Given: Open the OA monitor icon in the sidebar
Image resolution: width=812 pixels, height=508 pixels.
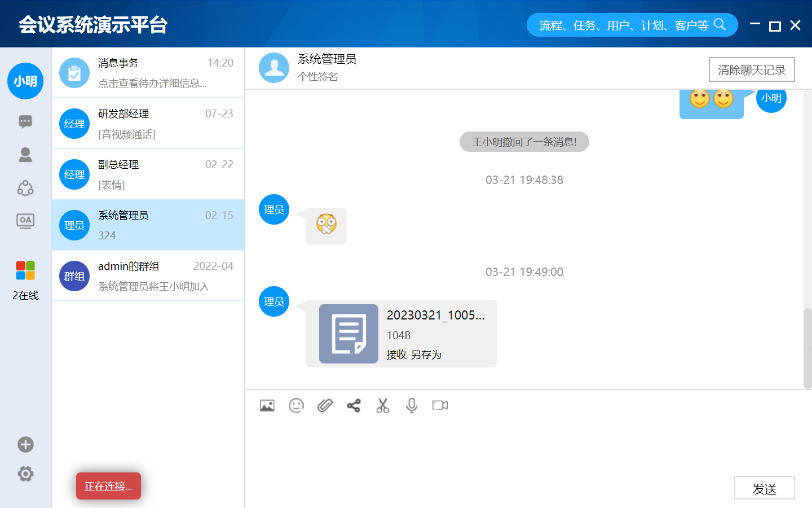Looking at the screenshot, I should coord(25,221).
